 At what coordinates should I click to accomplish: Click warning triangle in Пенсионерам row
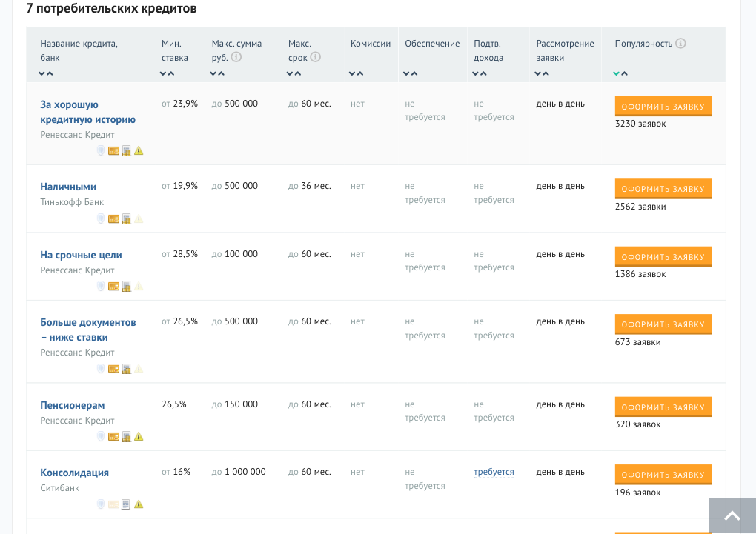(139, 437)
